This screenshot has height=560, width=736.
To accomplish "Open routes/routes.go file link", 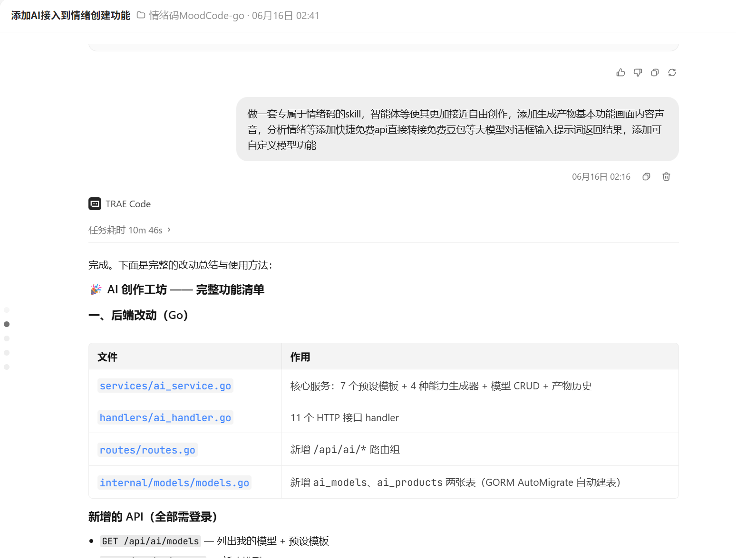I will coord(147,450).
